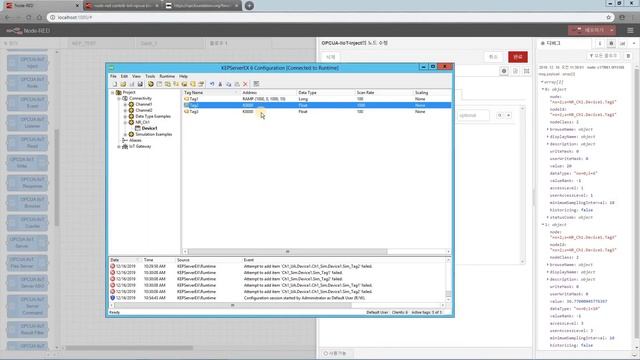This screenshot has width=640, height=360.
Task: Click bug debug icon in Node-RED sidebar
Action: point(611,43)
